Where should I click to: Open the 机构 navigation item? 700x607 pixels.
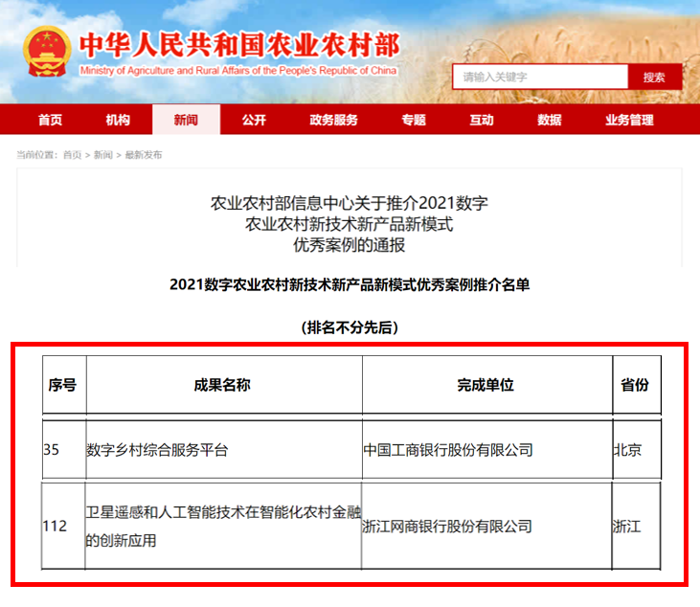[118, 120]
